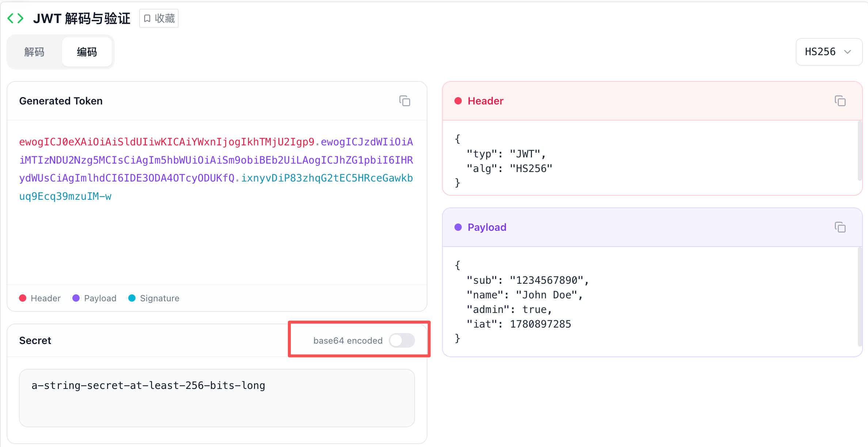Click the red Header legend dot
The height and width of the screenshot is (447, 868).
pos(23,298)
